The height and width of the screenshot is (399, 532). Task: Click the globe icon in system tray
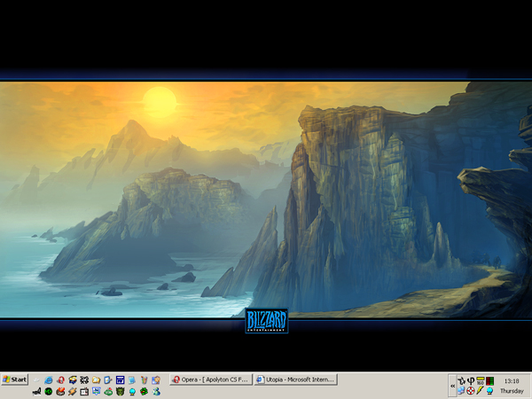[489, 391]
